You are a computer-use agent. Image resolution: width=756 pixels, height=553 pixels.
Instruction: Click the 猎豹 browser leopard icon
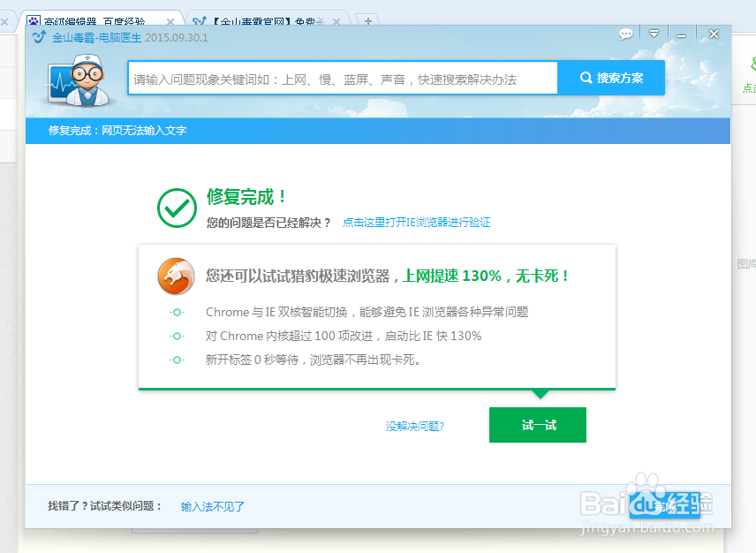pyautogui.click(x=176, y=276)
